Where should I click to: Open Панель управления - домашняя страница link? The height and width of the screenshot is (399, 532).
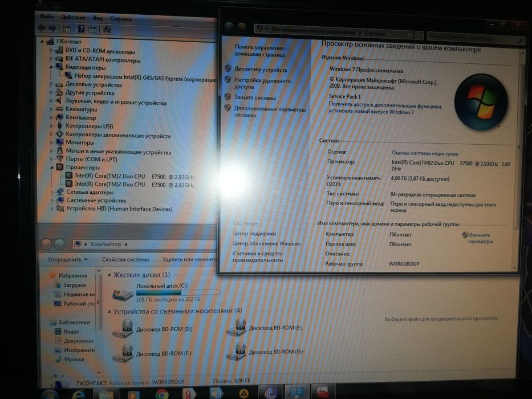click(260, 51)
